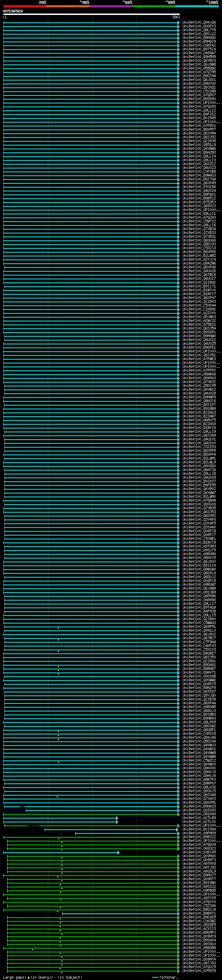Open hit UniRef100_C5XNE1
This screenshot has height=980, width=222.
[199, 539]
